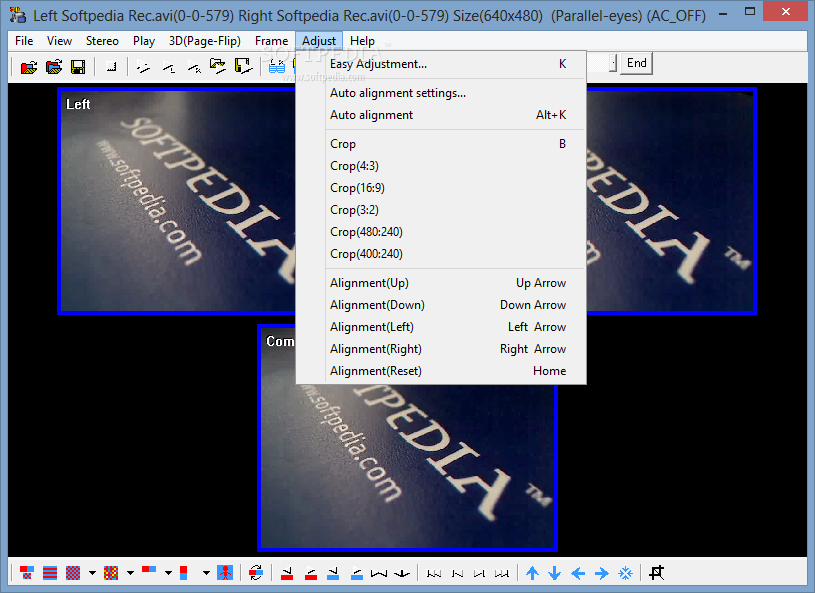Choose Crop(16:9) option
The width and height of the screenshot is (815, 593).
441,188
